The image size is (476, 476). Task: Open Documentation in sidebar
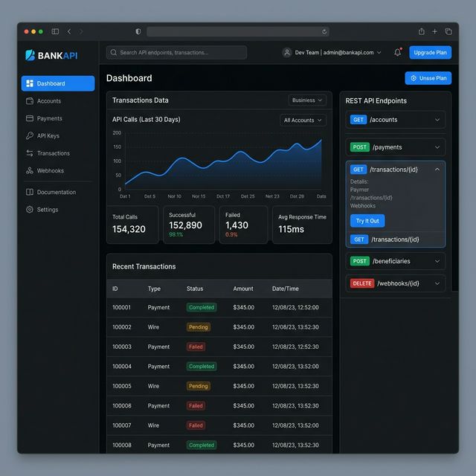(58, 192)
